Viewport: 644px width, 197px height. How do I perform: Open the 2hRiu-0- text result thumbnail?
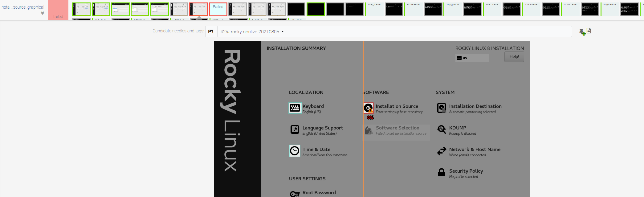coord(492,9)
